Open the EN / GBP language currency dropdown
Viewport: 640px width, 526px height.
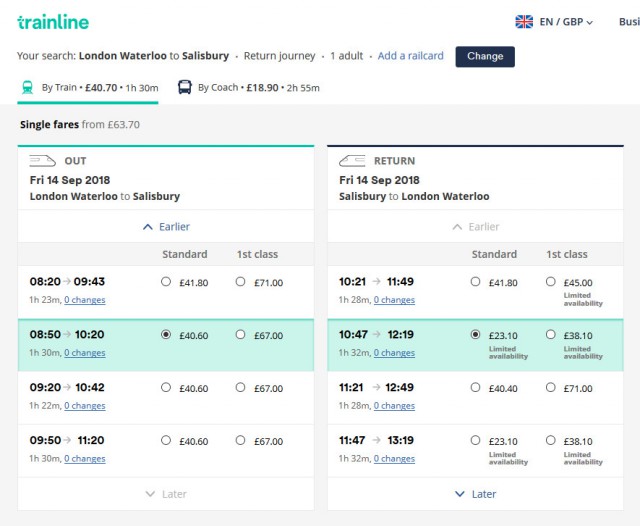[566, 22]
